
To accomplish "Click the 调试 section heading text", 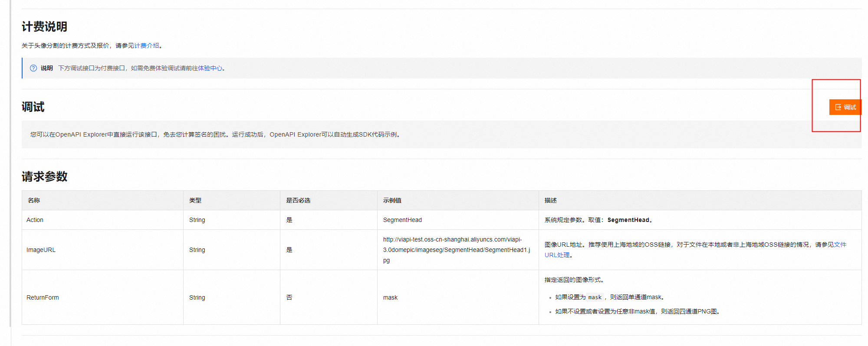I will point(33,107).
